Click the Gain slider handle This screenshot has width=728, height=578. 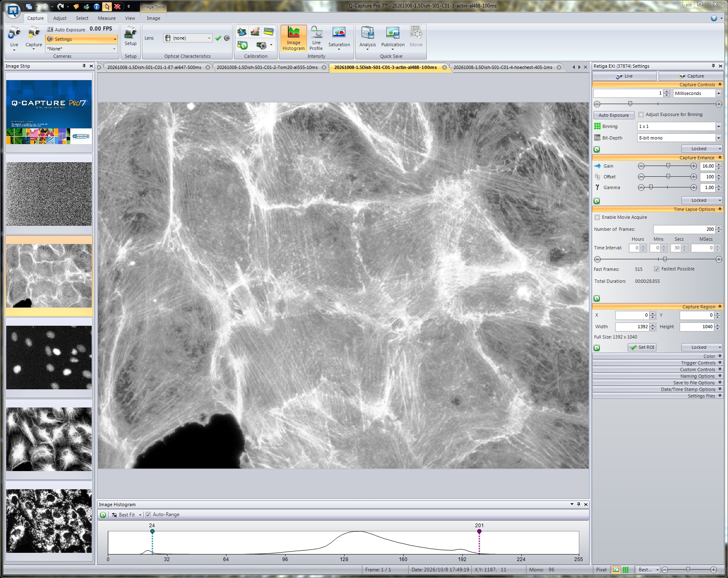click(x=668, y=166)
